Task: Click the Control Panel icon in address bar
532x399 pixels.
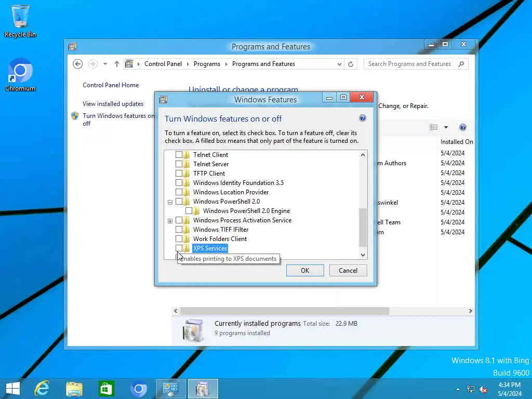Action: click(x=129, y=64)
